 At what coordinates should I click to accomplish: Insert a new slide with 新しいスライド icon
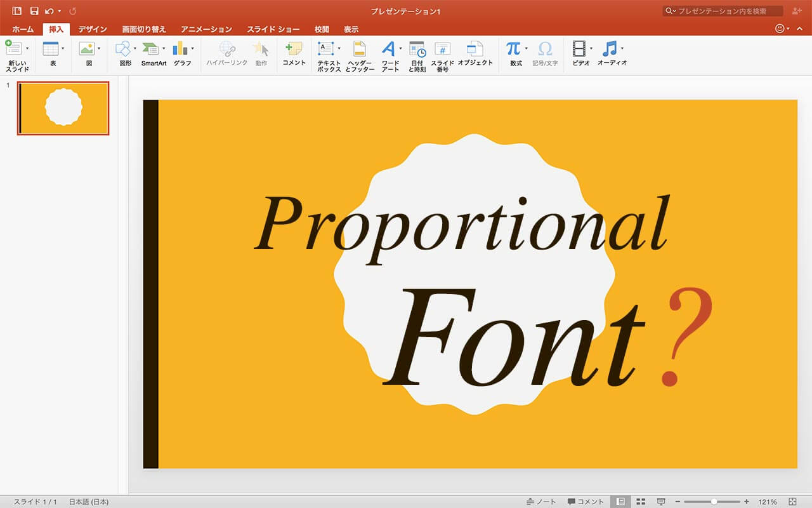tap(13, 49)
